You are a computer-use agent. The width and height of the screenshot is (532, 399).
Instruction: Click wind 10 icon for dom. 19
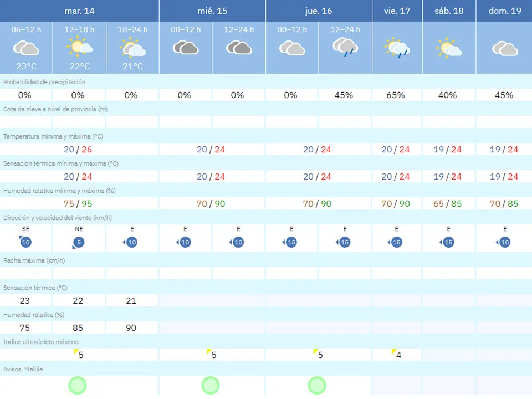click(x=503, y=242)
